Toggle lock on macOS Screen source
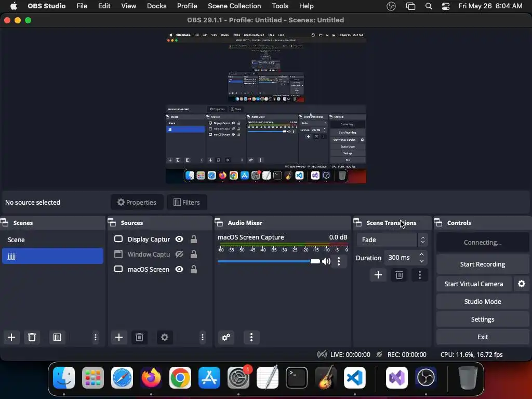This screenshot has height=399, width=532. click(x=194, y=269)
